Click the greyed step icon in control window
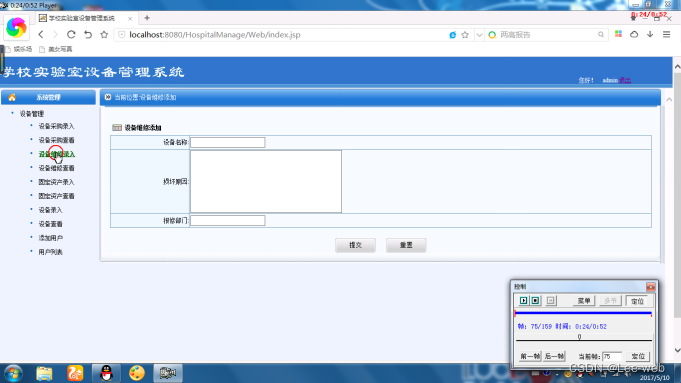This screenshot has width=681, height=383. 551,300
